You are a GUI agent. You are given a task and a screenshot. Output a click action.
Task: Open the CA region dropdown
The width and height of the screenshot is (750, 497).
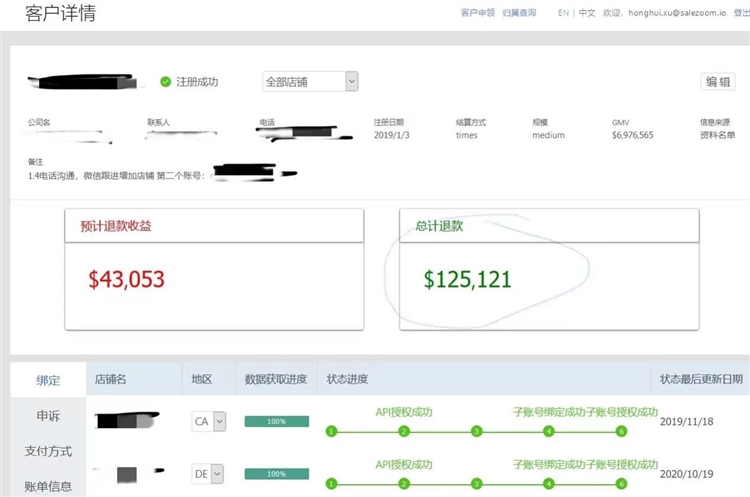click(x=209, y=421)
